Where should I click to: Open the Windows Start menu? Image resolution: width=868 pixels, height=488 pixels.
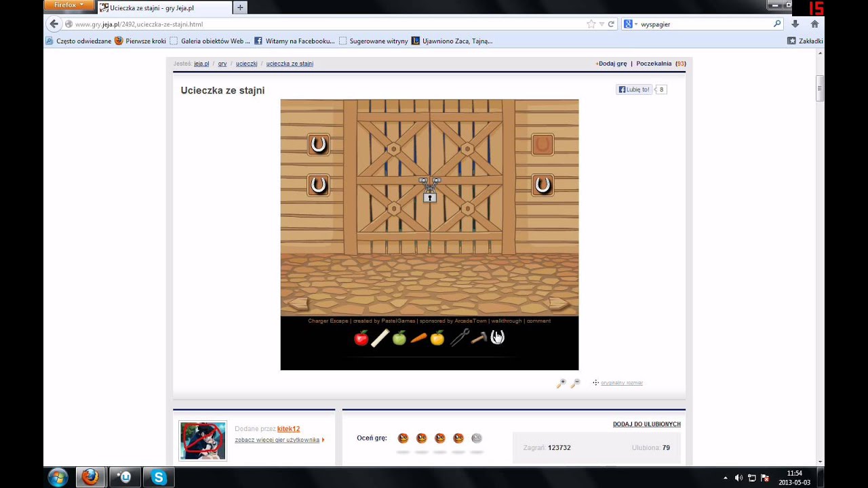(58, 477)
